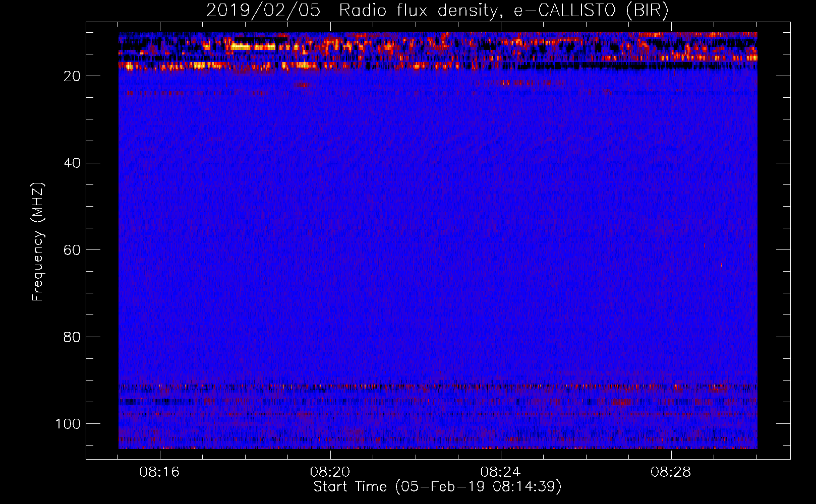Click the "60" frequency tick label
Screen dimensions: 816x504
tap(72, 250)
